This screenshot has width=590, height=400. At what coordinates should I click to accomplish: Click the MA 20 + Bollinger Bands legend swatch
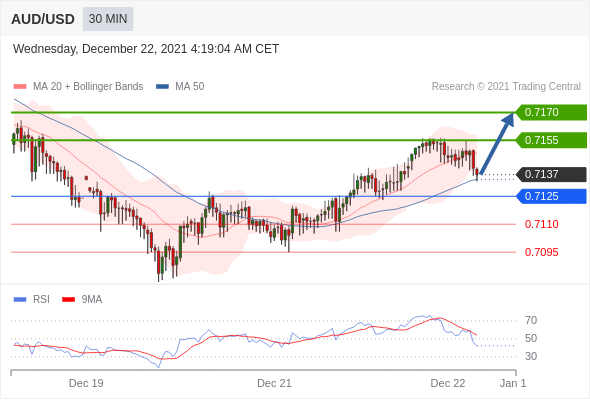click(20, 87)
